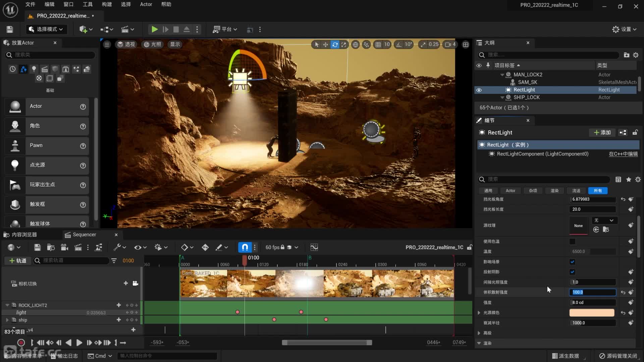Open the source texture 无 dropdown
The width and height of the screenshot is (644, 362).
604,221
